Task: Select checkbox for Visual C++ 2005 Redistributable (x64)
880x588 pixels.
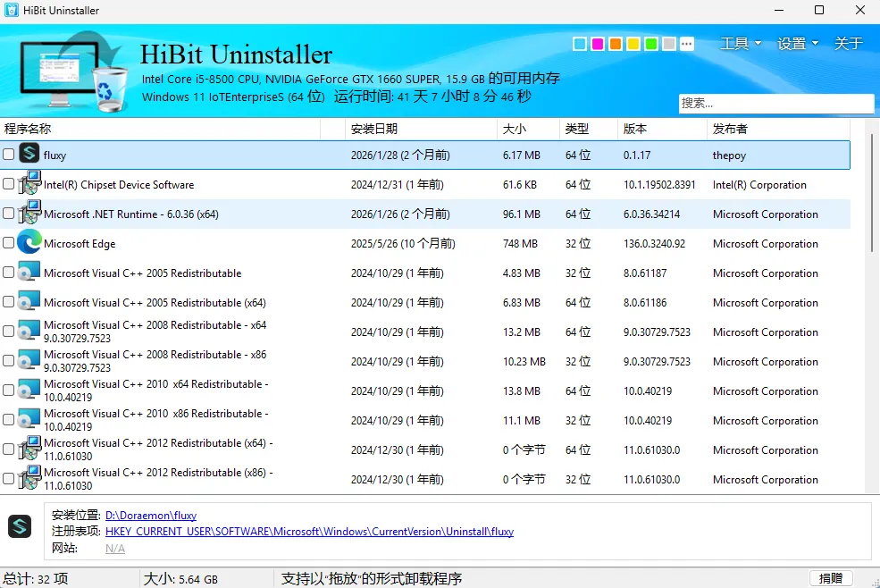Action: click(8, 301)
